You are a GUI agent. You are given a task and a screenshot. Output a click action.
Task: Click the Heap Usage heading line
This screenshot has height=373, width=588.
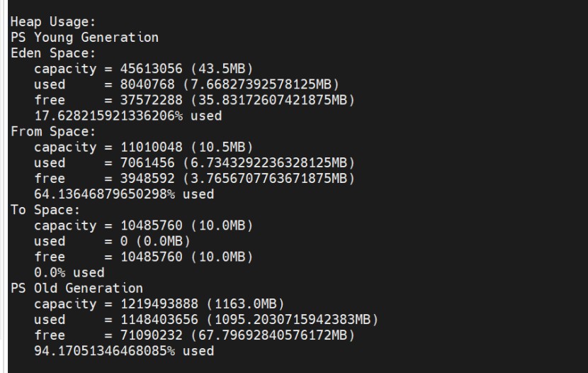coord(53,22)
